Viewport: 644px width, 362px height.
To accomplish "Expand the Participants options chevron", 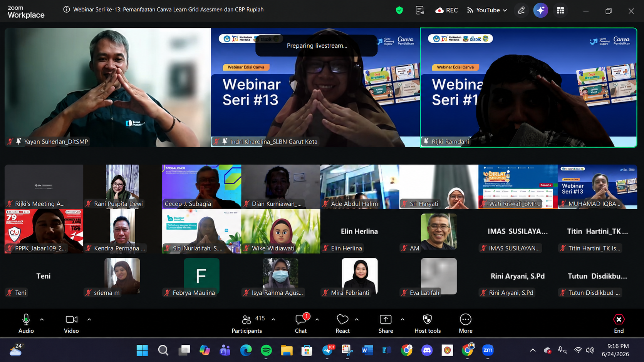I will (x=273, y=319).
